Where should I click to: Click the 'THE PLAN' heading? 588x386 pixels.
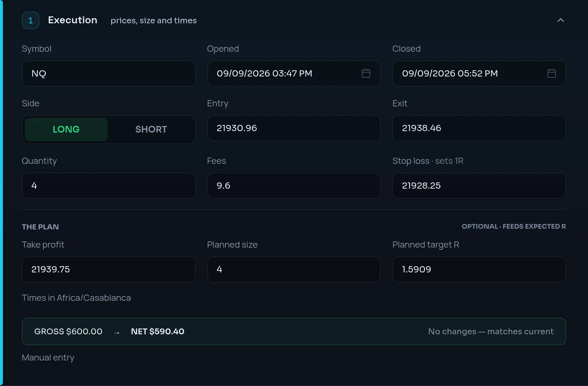pos(40,227)
